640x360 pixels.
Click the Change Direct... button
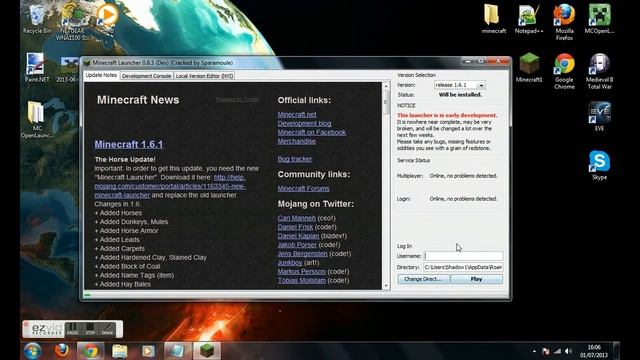[x=423, y=279]
